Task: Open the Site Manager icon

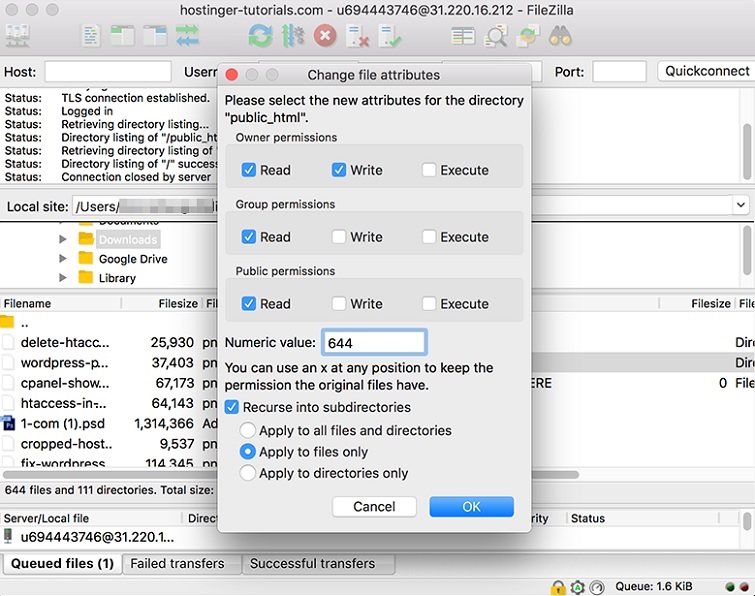Action: click(x=18, y=37)
